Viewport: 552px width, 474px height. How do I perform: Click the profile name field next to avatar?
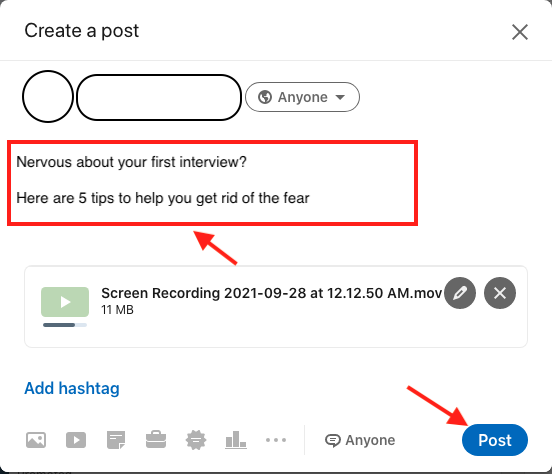[x=159, y=97]
